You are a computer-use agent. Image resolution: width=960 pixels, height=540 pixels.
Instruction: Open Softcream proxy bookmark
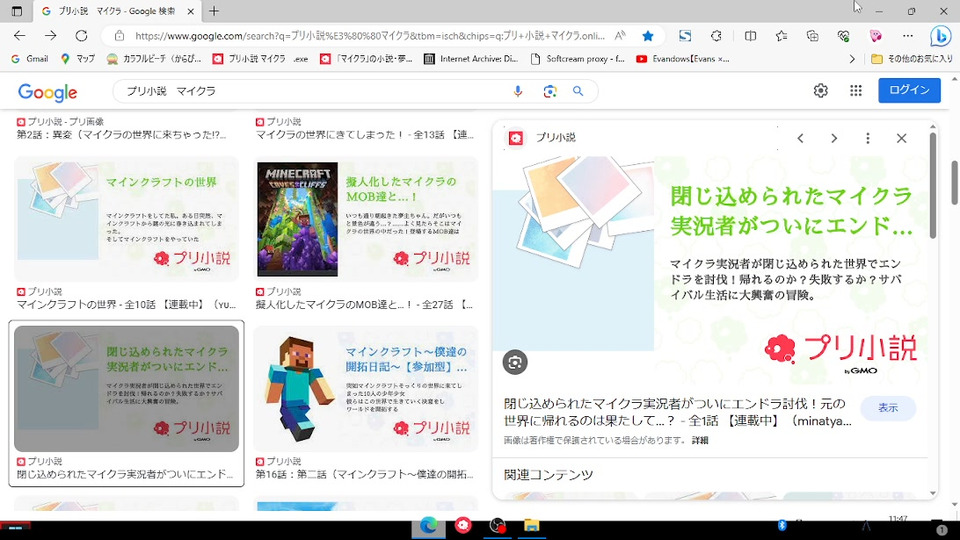click(579, 59)
